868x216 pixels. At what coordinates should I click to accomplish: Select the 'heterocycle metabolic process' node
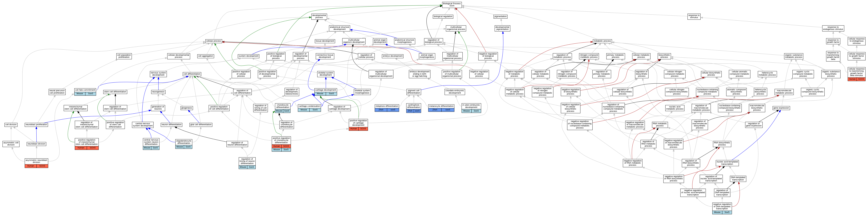[x=767, y=74]
